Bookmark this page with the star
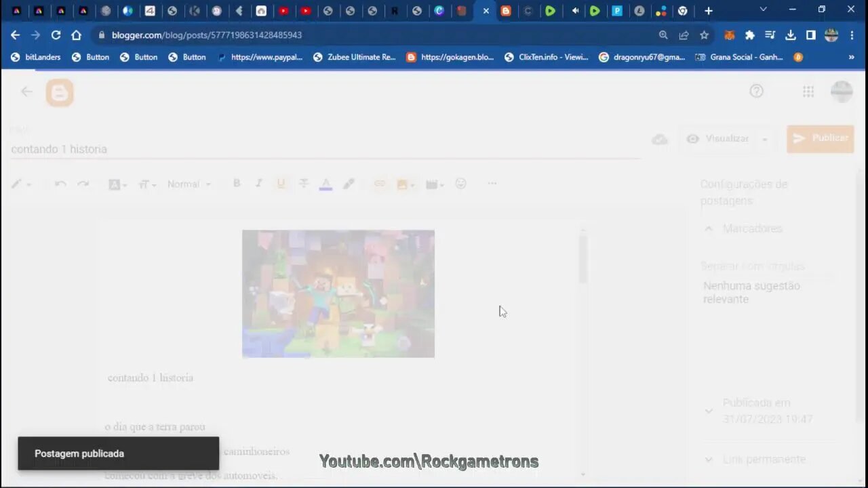The width and height of the screenshot is (868, 488). coord(704,35)
